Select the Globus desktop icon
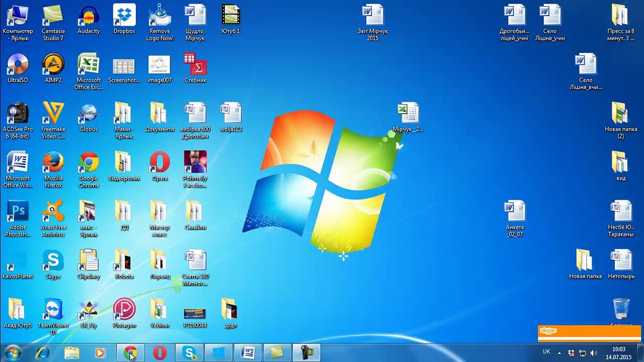 point(89,118)
